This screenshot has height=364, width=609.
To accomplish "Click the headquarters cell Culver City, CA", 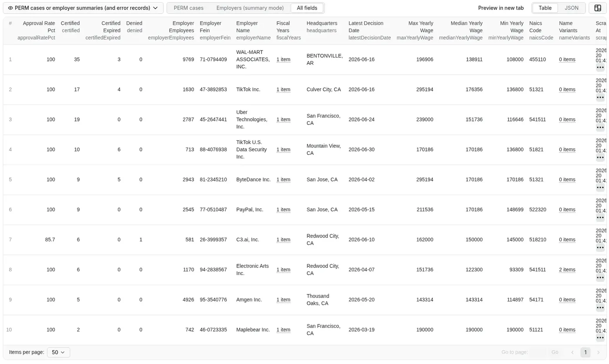I will 324,90.
